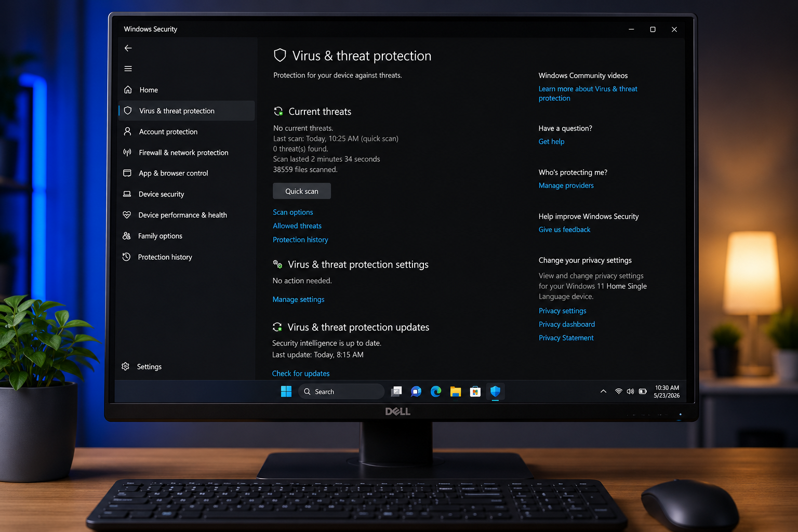Click the Home house icon
Viewport: 798px width, 532px height.
tap(128, 90)
